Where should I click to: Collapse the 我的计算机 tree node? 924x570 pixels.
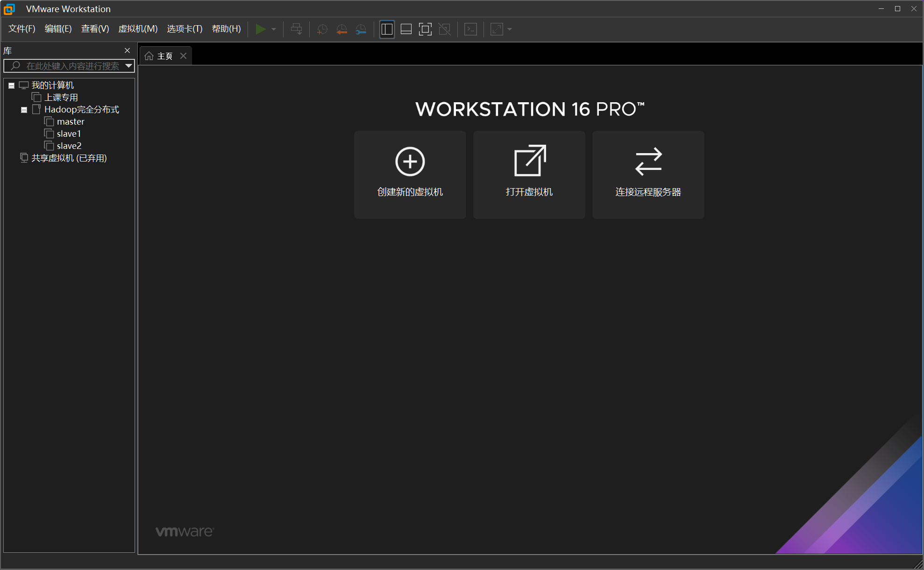(x=12, y=85)
